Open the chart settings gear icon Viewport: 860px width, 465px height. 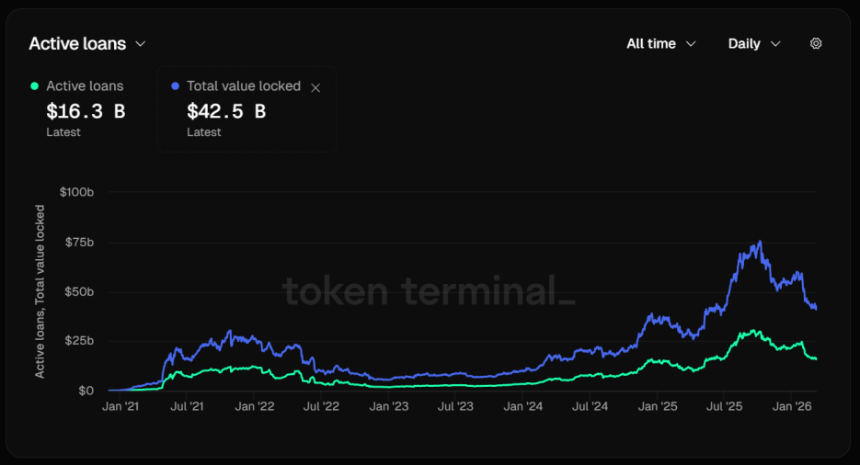click(816, 44)
